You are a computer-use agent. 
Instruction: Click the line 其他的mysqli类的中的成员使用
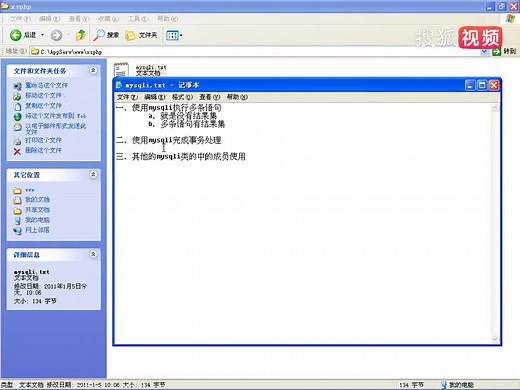tap(189, 156)
